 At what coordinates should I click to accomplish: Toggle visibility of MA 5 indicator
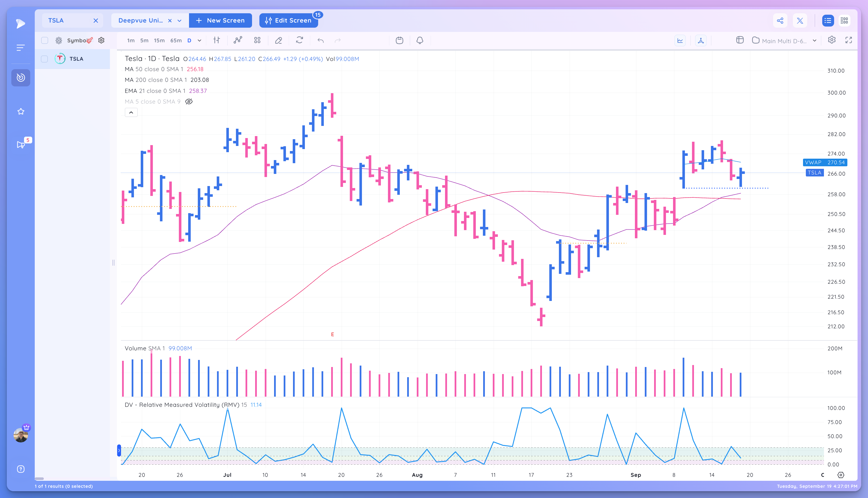click(x=189, y=102)
